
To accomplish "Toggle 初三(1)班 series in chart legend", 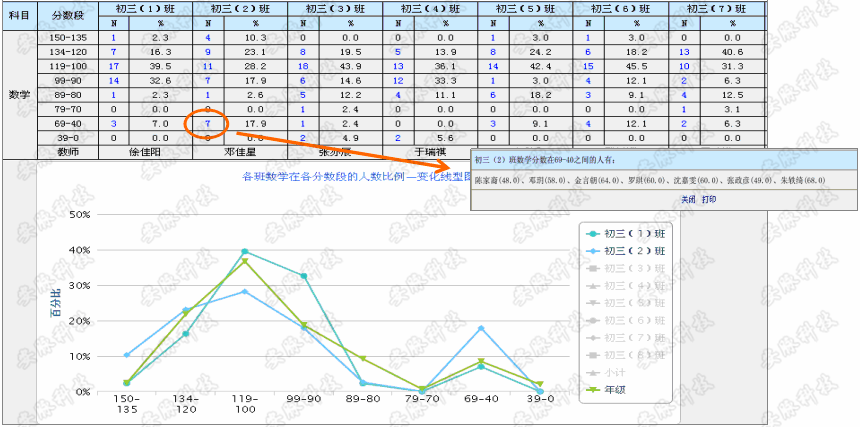I will [x=628, y=233].
